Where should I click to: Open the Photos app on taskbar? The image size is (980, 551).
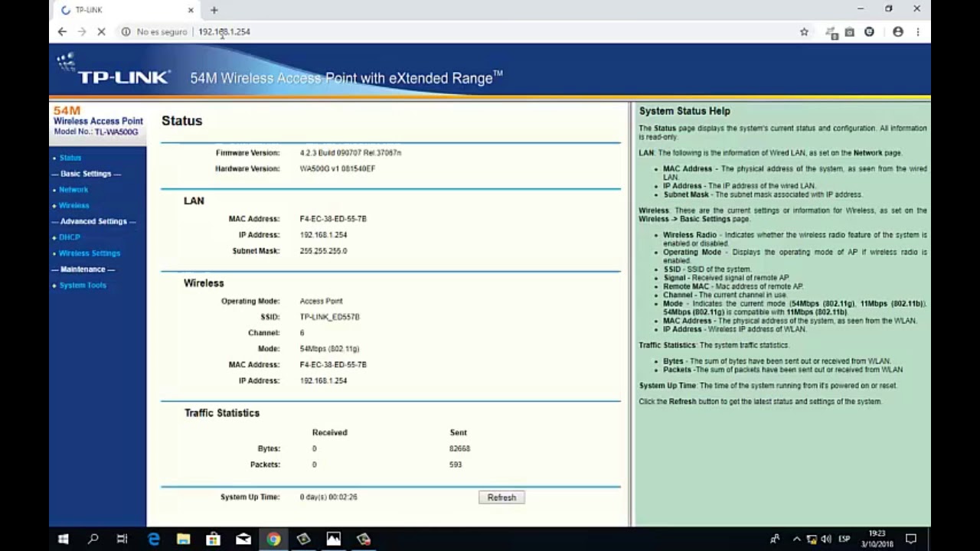click(333, 539)
